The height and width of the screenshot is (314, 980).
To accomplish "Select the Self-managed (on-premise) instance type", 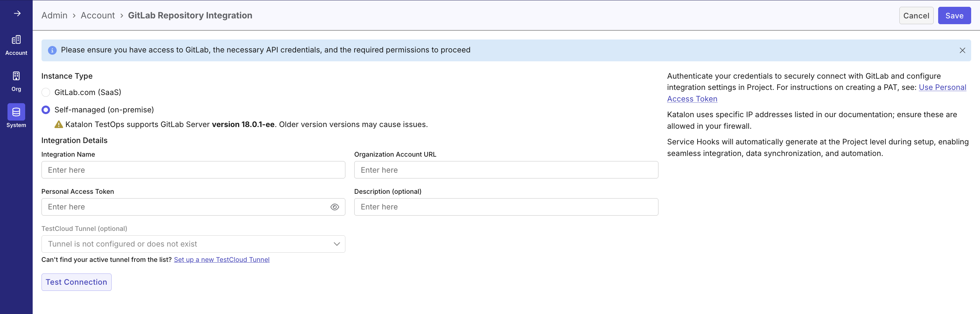I will [x=45, y=110].
